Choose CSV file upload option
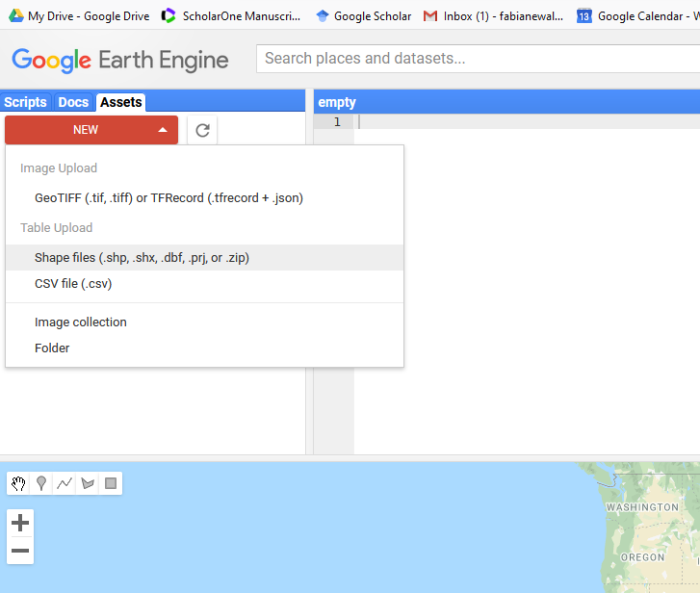Image resolution: width=700 pixels, height=593 pixels. tap(204, 283)
